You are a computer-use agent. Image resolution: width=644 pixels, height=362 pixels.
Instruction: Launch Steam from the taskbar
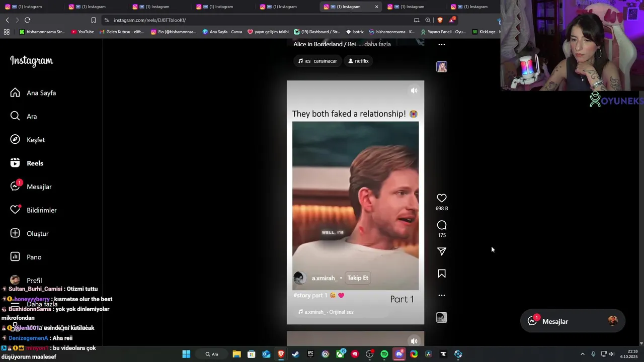point(295,354)
